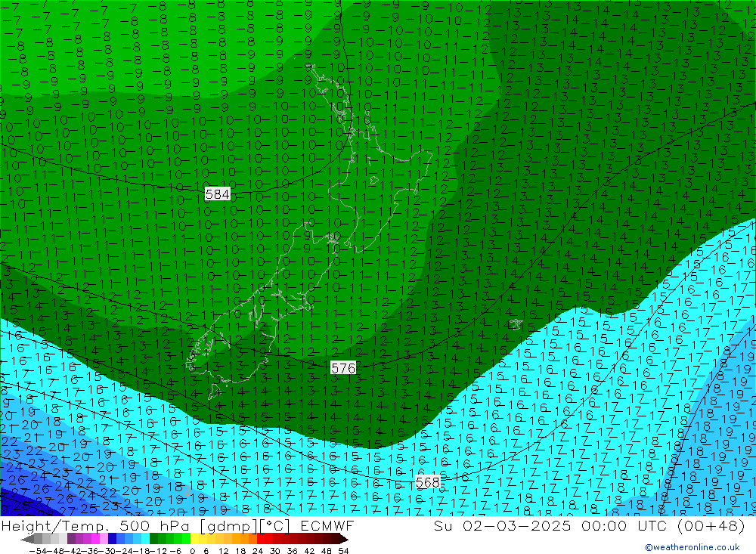Viewport: 756px width, 554px height.
Task: Click the Su 02-03-2025 date text
Action: point(502,526)
